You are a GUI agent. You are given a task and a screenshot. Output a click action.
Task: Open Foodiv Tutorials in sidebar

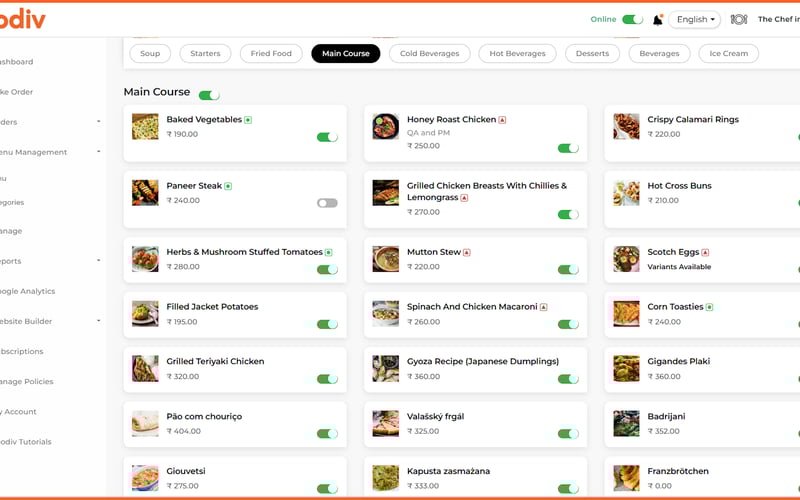click(x=26, y=441)
